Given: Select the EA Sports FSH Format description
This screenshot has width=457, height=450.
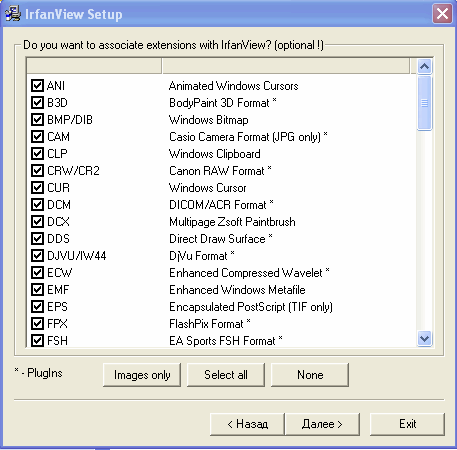Looking at the screenshot, I should tap(226, 341).
